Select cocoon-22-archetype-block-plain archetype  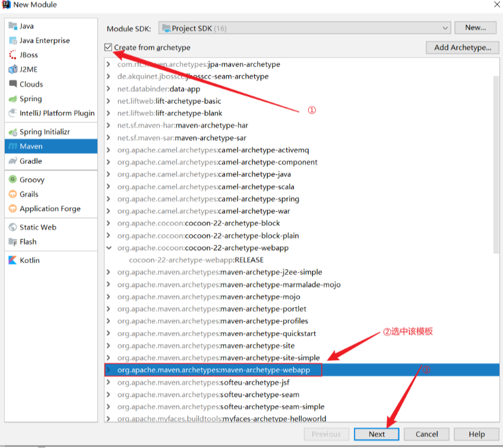coord(208,235)
